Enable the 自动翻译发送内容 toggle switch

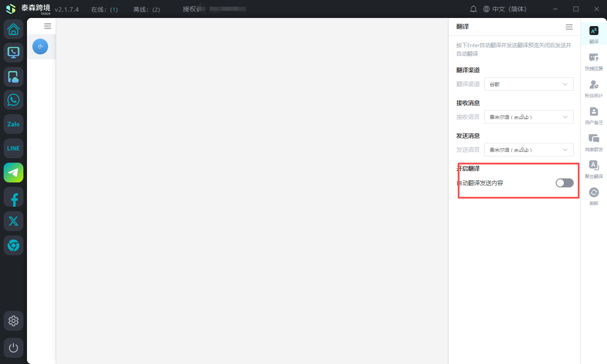(564, 183)
